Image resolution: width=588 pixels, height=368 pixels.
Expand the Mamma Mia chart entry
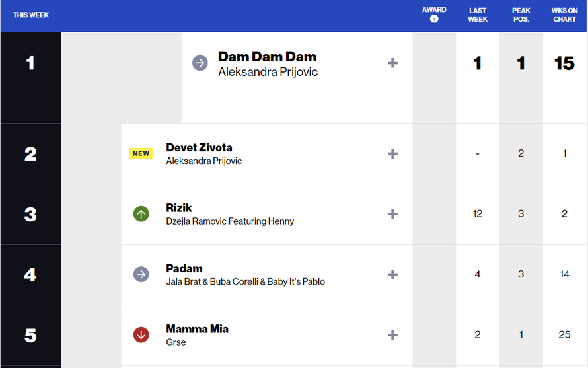[392, 335]
